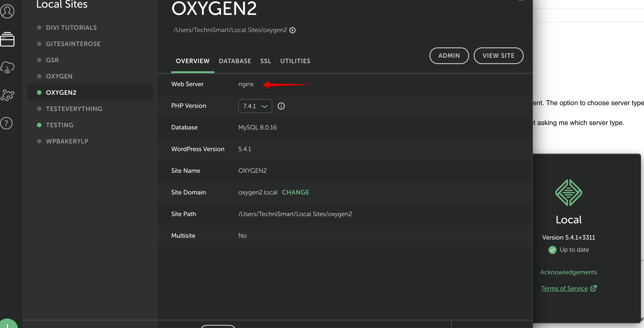Click the OXYGEN2 site title heading
The width and height of the screenshot is (644, 328).
(214, 9)
